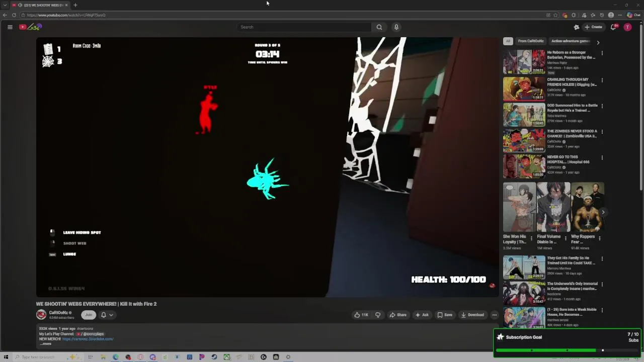Screen dimensions: 644x362
Task: Select the All filter chip
Action: click(x=508, y=41)
